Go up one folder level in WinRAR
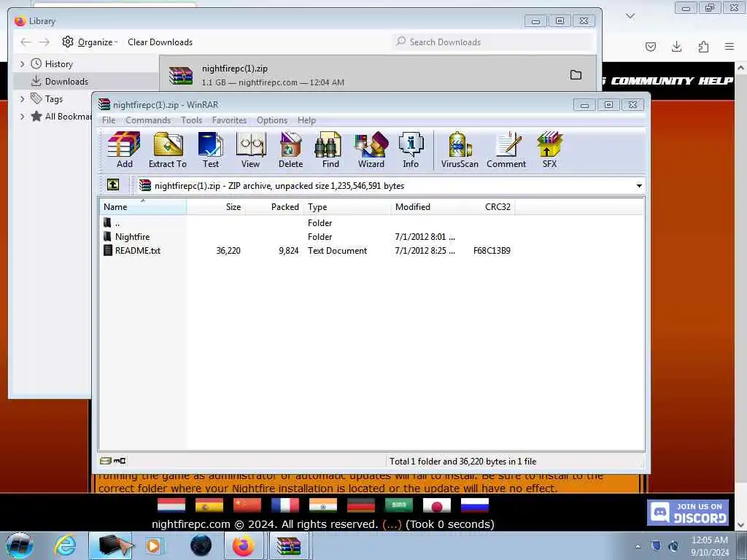The height and width of the screenshot is (560, 747). pyautogui.click(x=113, y=184)
